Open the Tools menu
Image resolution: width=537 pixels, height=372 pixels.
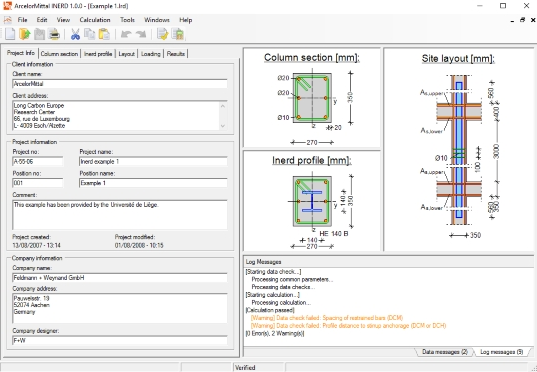pyautogui.click(x=127, y=20)
